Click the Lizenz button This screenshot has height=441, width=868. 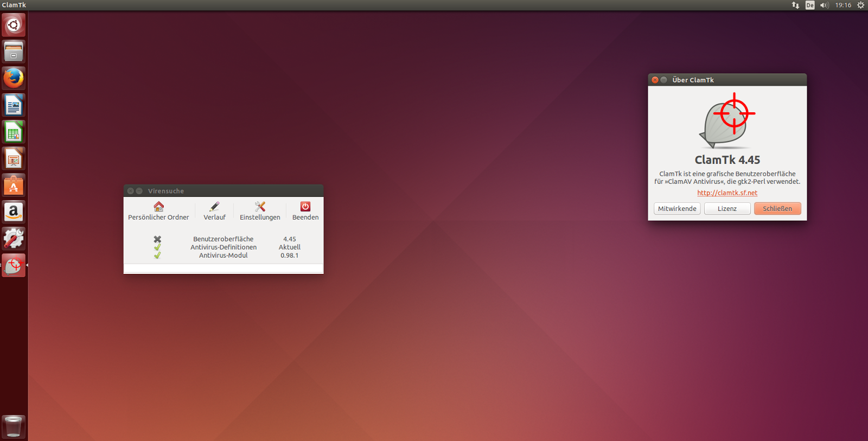[727, 209]
